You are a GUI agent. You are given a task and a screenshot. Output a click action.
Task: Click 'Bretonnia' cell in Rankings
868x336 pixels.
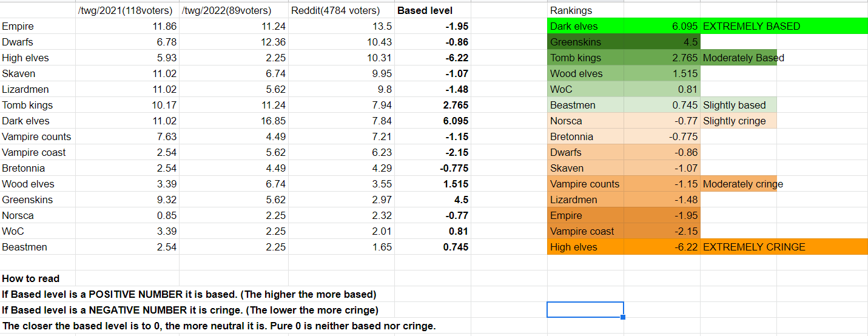[585, 137]
